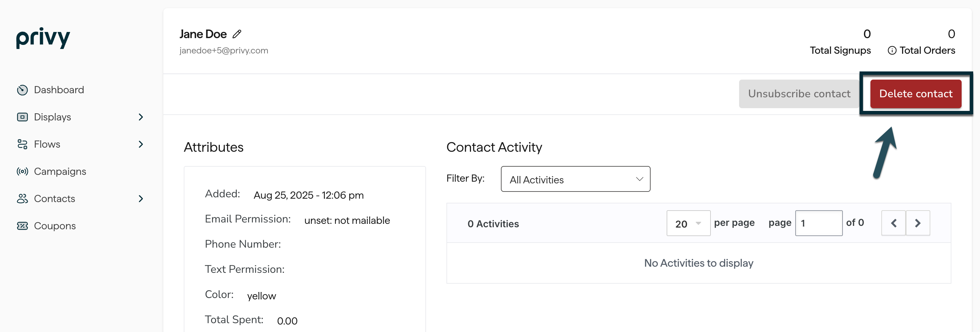Click the Dashboard gauge icon in sidebar
This screenshot has width=980, height=332.
point(22,90)
